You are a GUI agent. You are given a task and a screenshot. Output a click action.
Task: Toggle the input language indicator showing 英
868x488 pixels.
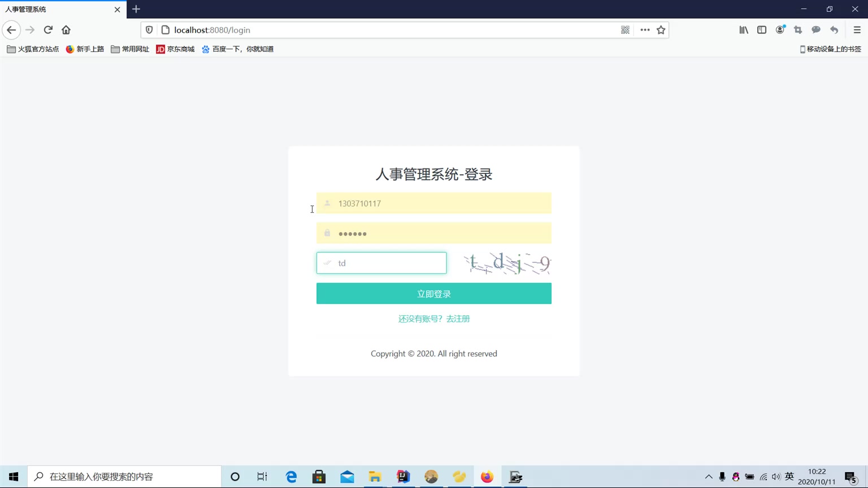(789, 476)
